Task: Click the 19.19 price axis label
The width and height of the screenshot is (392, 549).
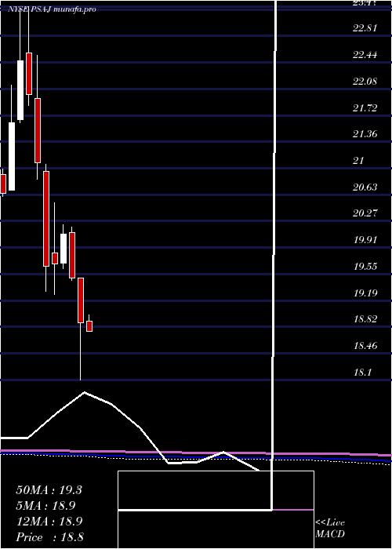Action: click(x=365, y=293)
